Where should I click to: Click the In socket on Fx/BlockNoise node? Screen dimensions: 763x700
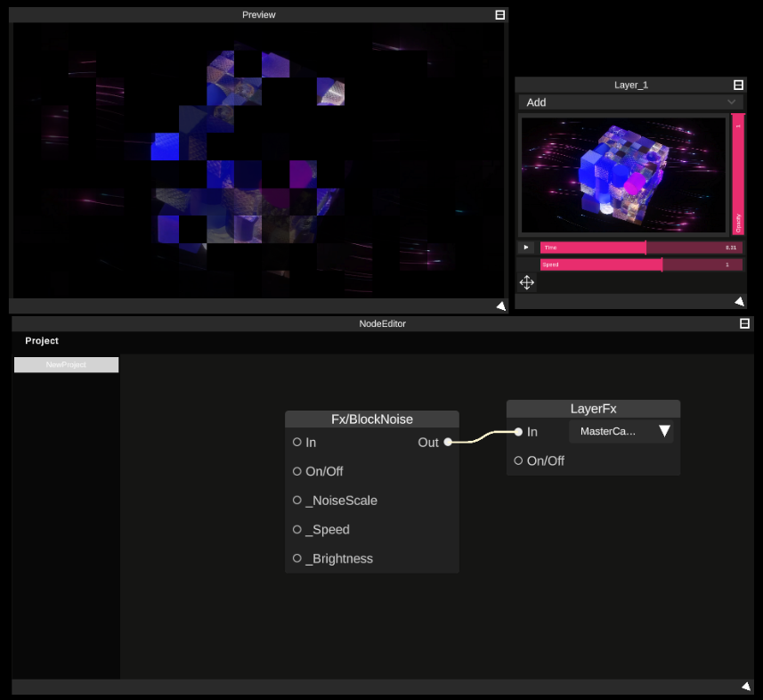click(x=296, y=442)
